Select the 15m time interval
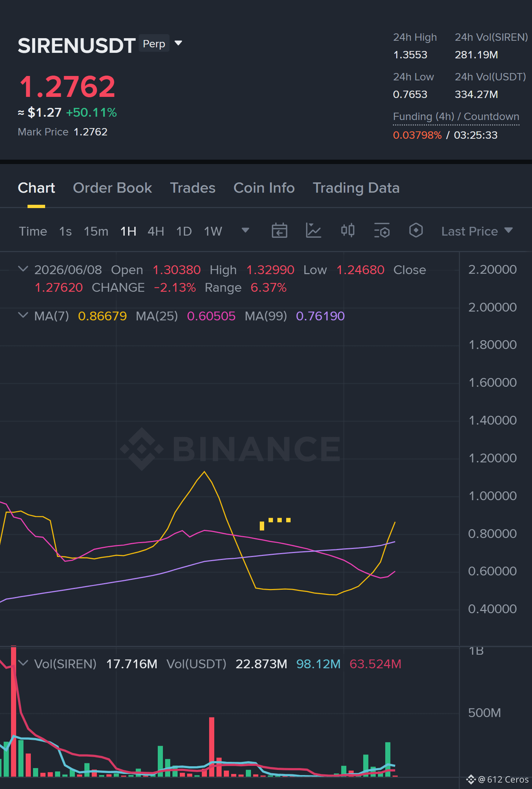The width and height of the screenshot is (532, 789). coord(96,231)
